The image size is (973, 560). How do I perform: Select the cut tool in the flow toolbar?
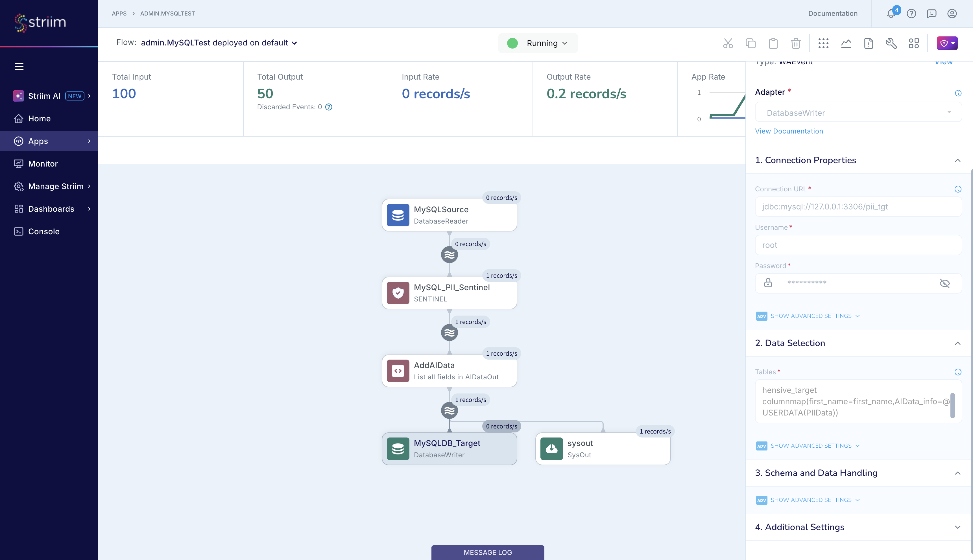728,43
